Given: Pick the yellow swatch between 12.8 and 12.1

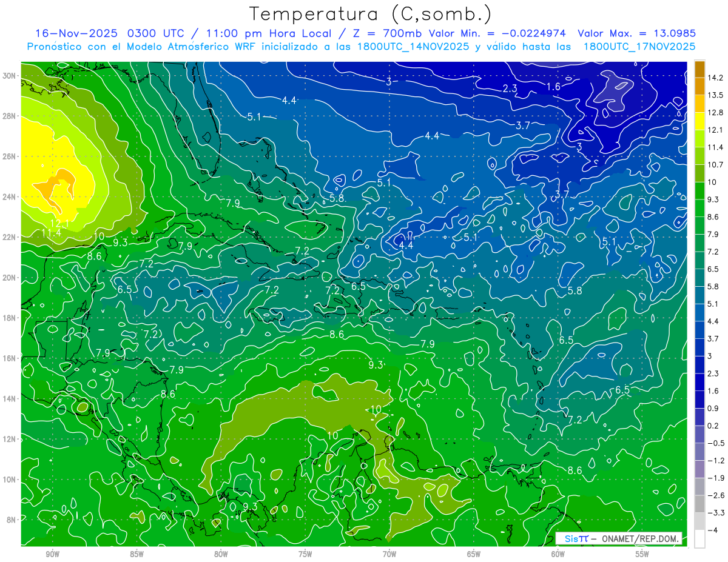Looking at the screenshot, I should point(699,122).
